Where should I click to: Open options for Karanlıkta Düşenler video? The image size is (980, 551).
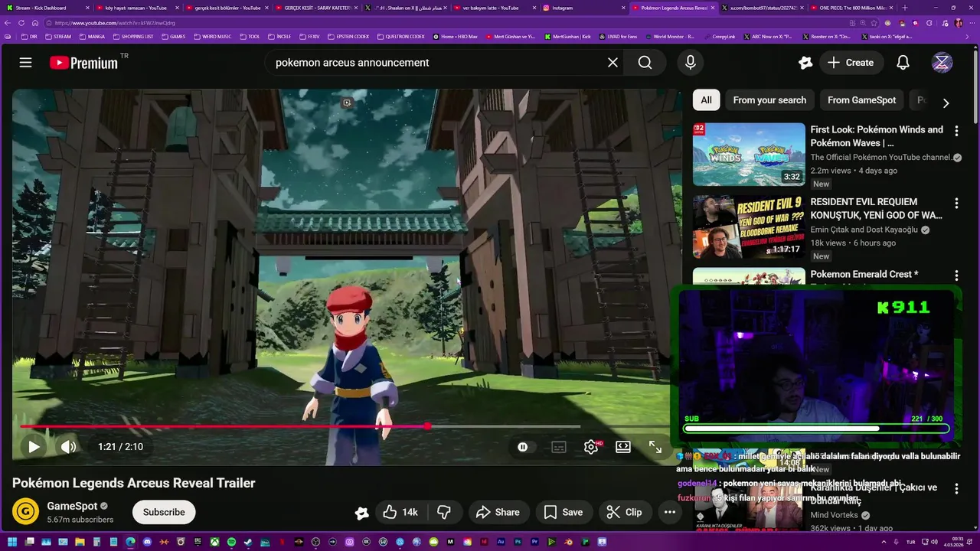[956, 488]
